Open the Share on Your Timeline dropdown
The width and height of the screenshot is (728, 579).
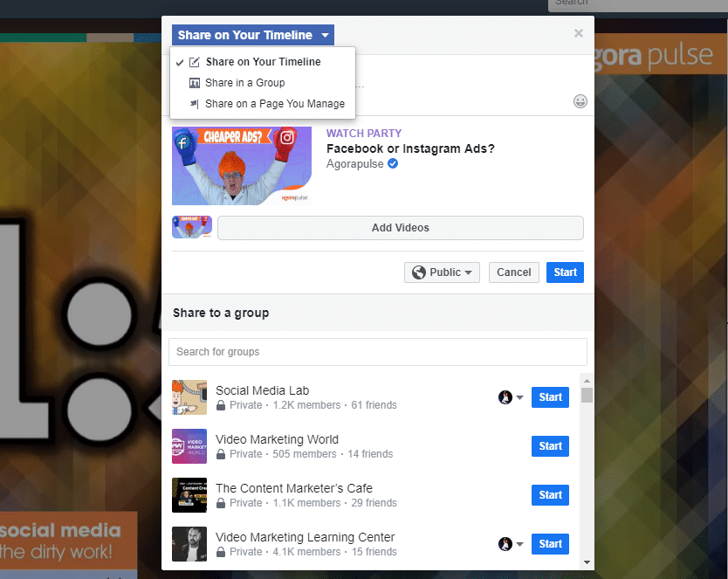pos(252,35)
